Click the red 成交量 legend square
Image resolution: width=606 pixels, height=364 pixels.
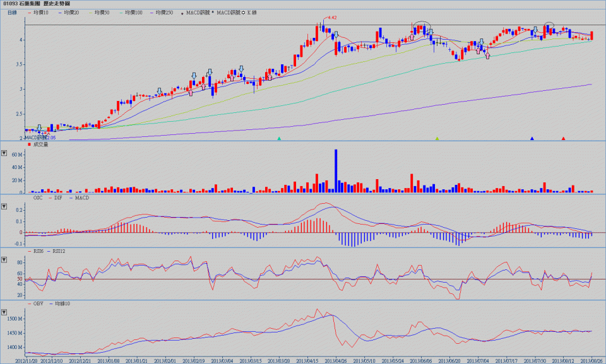[30, 145]
